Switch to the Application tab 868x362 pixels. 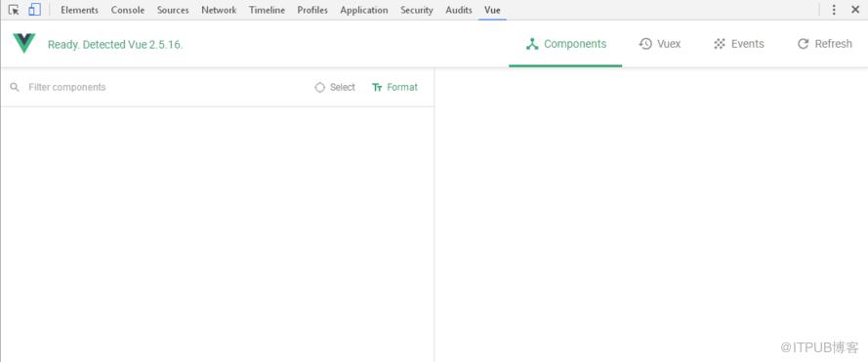pos(364,10)
